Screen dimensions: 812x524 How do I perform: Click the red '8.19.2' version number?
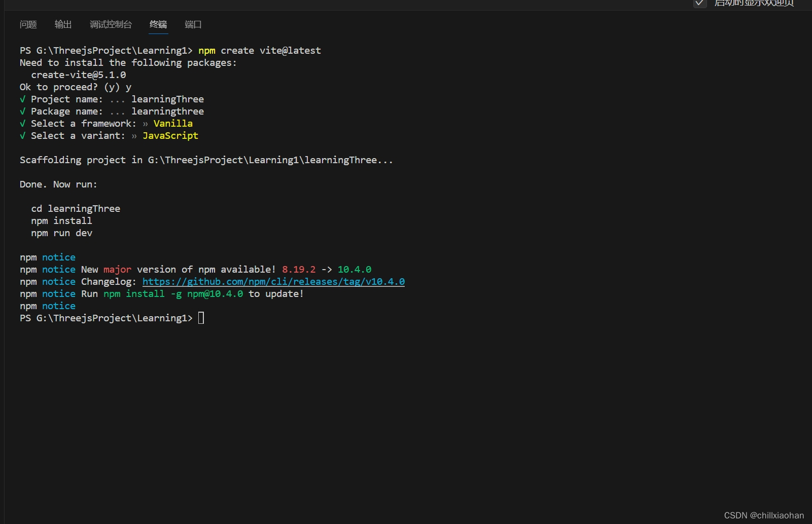(x=299, y=270)
